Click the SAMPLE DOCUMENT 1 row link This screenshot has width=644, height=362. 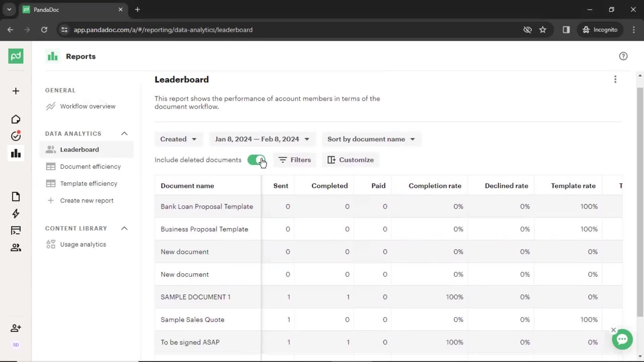pyautogui.click(x=196, y=297)
